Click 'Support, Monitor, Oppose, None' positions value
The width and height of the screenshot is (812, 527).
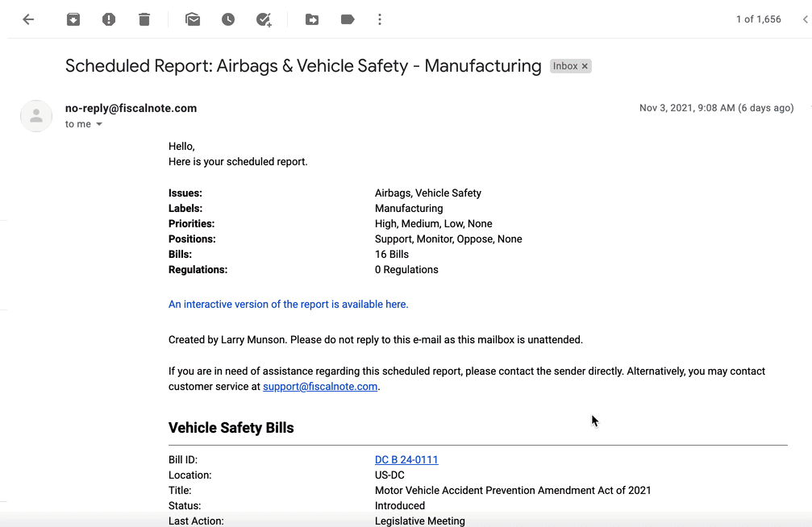click(x=448, y=239)
